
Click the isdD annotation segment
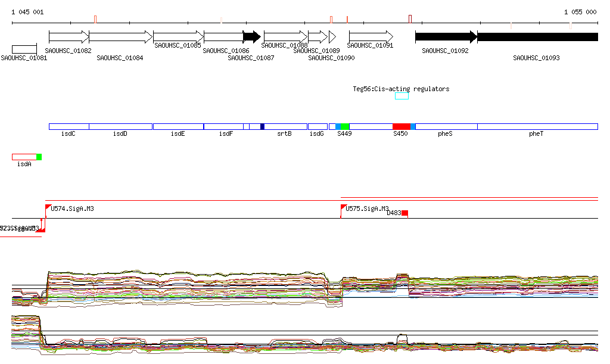(x=120, y=126)
